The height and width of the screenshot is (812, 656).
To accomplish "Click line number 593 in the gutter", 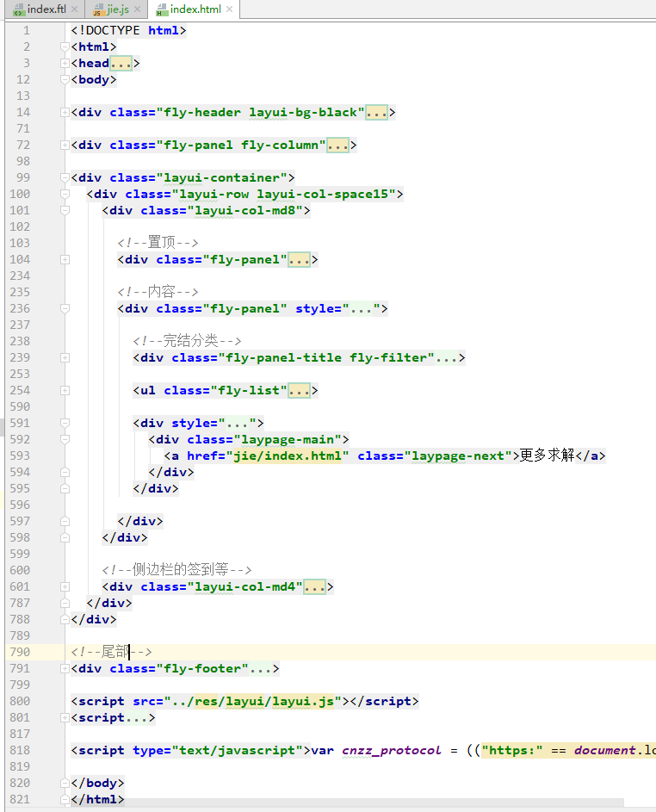I will click(20, 456).
